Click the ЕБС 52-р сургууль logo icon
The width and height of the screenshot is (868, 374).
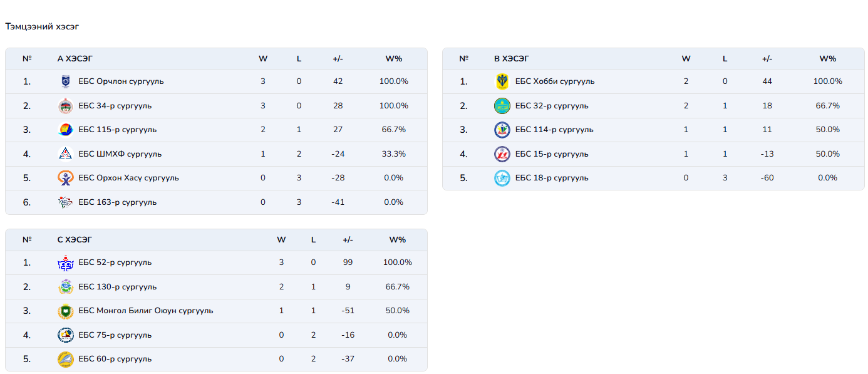[65, 262]
